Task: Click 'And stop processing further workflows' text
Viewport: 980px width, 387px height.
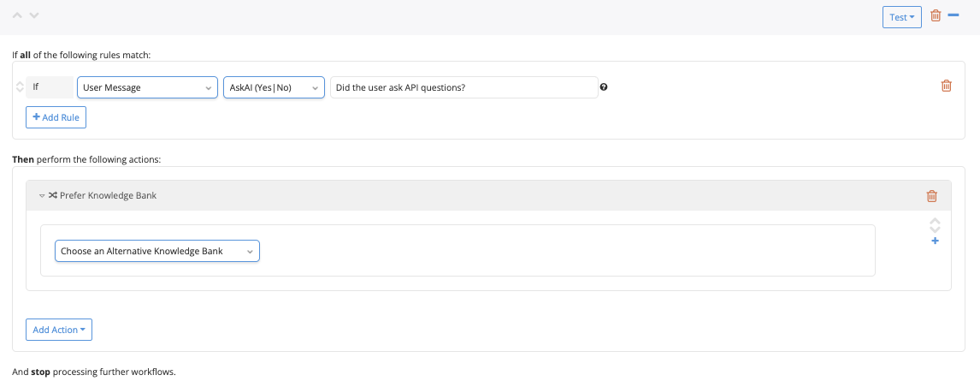Action: [94, 372]
